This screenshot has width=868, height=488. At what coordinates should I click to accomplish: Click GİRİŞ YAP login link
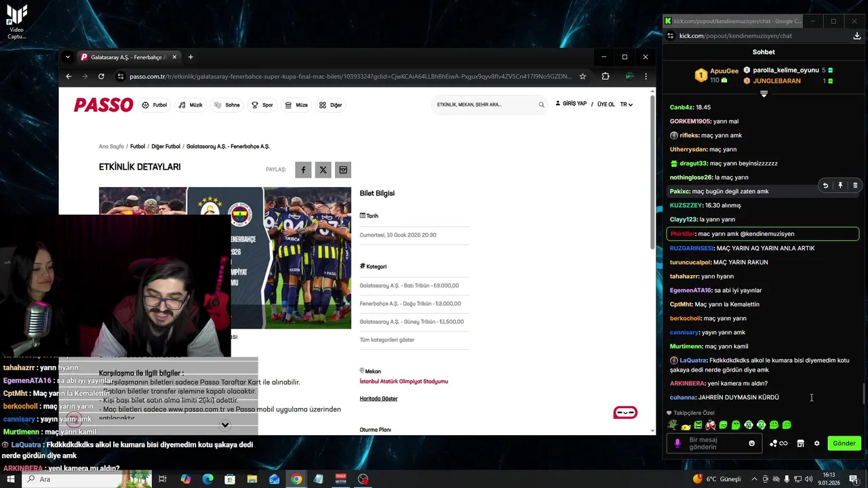(571, 104)
